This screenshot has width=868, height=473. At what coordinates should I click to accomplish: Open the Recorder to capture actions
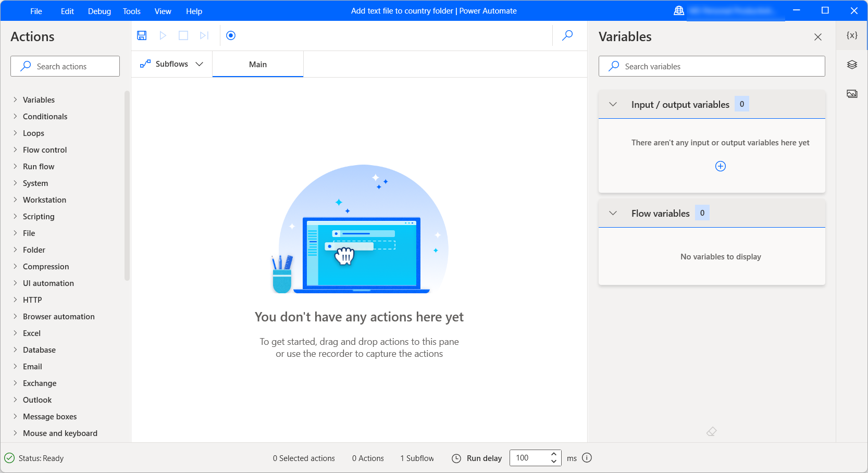[230, 35]
